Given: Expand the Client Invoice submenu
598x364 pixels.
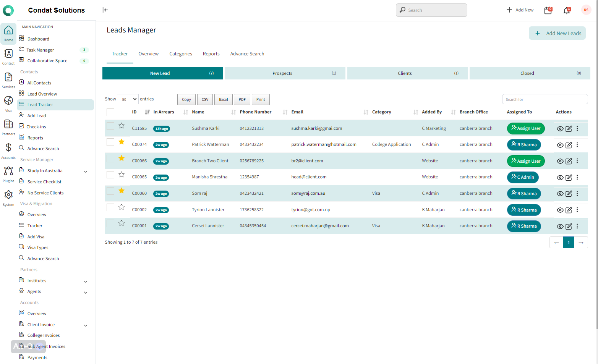Looking at the screenshot, I should (86, 325).
